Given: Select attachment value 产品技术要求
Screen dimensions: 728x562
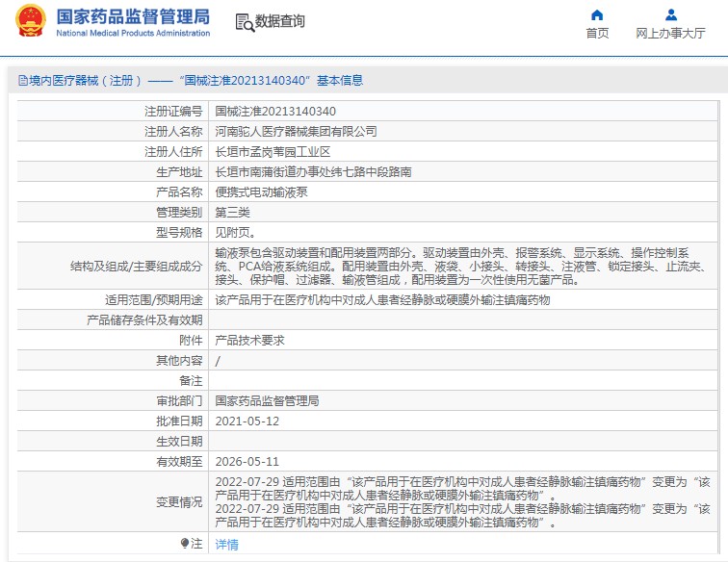Looking at the screenshot, I should (249, 341).
